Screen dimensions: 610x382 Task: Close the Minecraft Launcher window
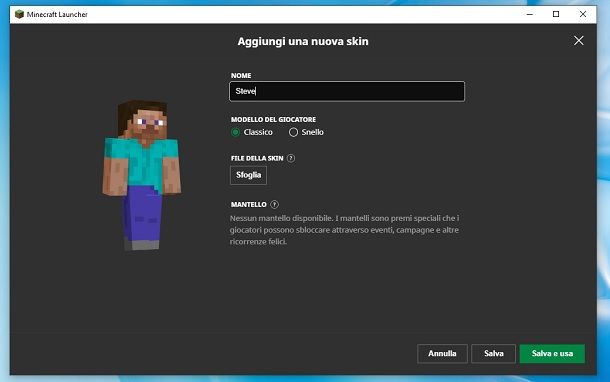(582, 14)
